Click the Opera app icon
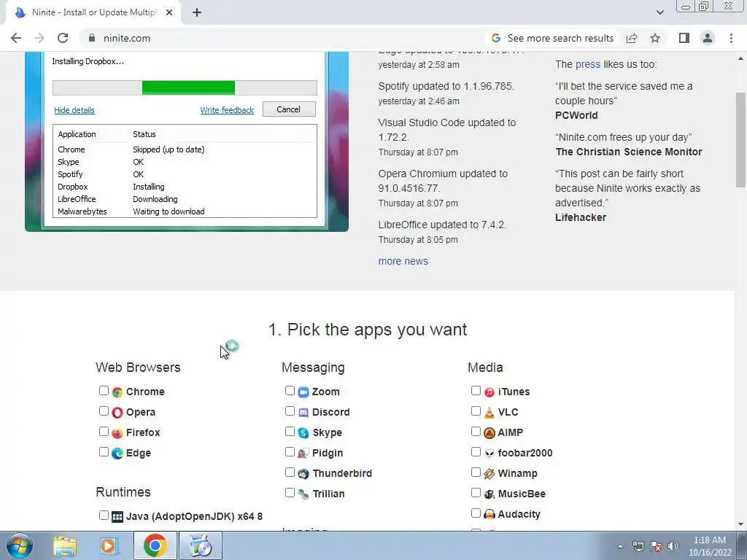The width and height of the screenshot is (747, 560). coord(117,413)
